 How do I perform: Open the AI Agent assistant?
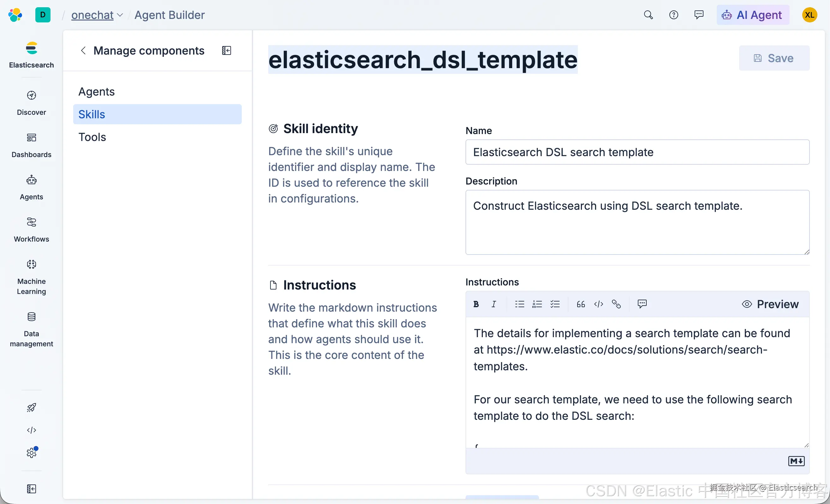coord(753,15)
